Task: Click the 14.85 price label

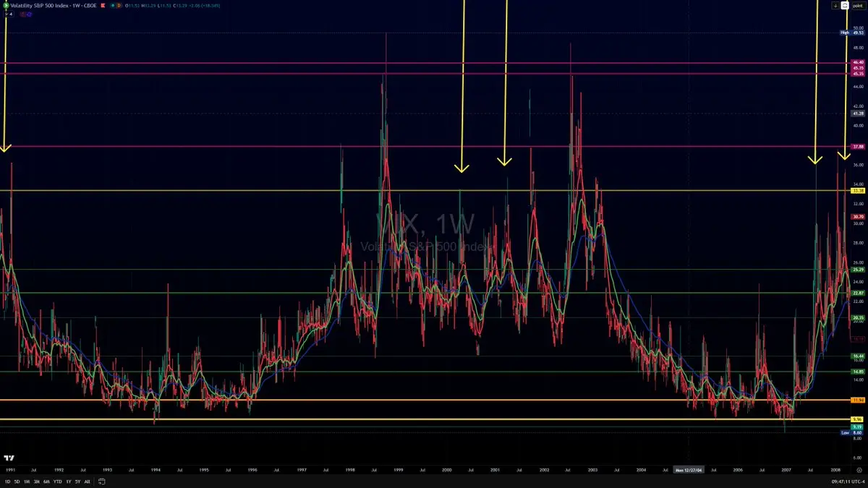Action: (859, 372)
